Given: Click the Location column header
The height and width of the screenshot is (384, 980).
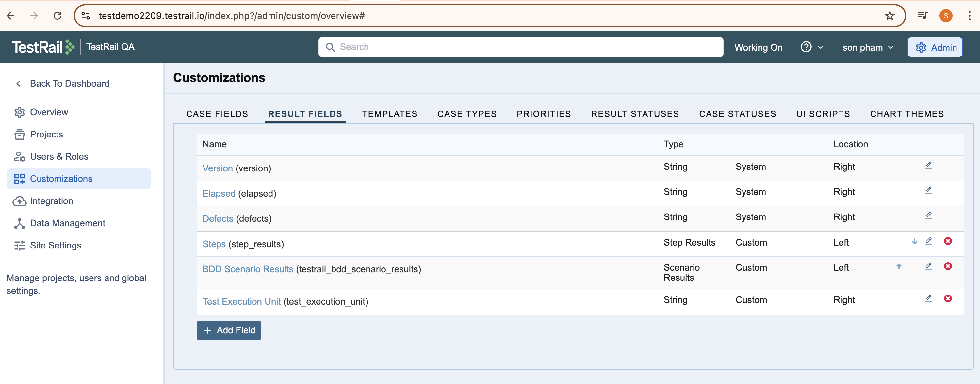Looking at the screenshot, I should pos(850,144).
